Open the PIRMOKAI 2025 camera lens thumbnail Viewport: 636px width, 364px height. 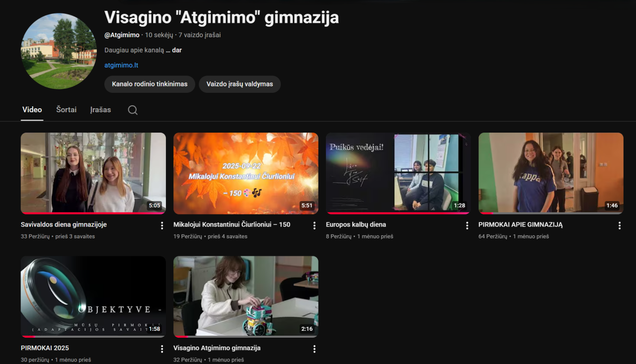[x=93, y=296]
